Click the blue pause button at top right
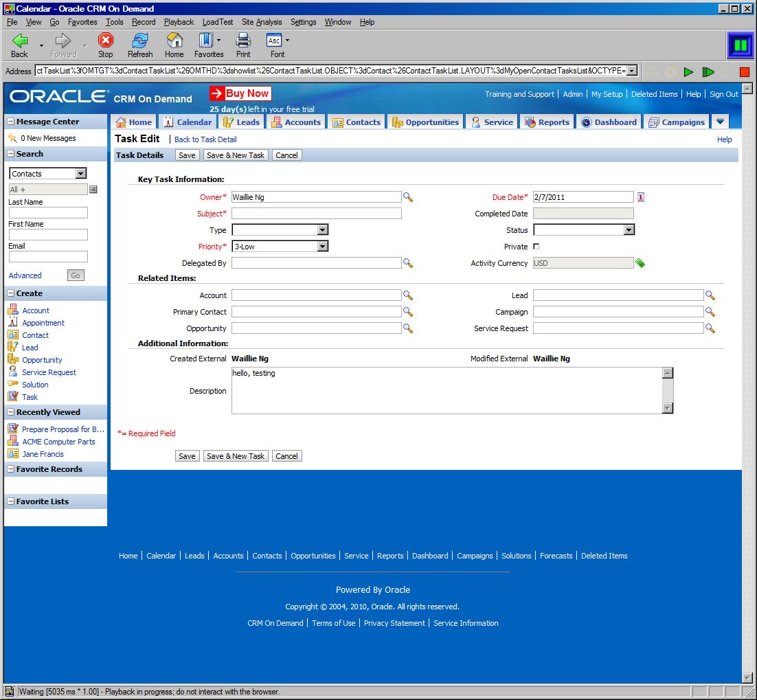The height and width of the screenshot is (700, 757). pyautogui.click(x=740, y=46)
